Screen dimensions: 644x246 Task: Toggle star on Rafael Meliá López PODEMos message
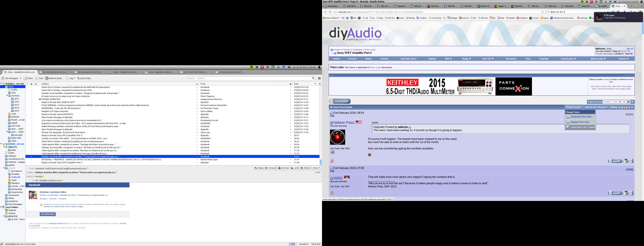click(x=32, y=160)
